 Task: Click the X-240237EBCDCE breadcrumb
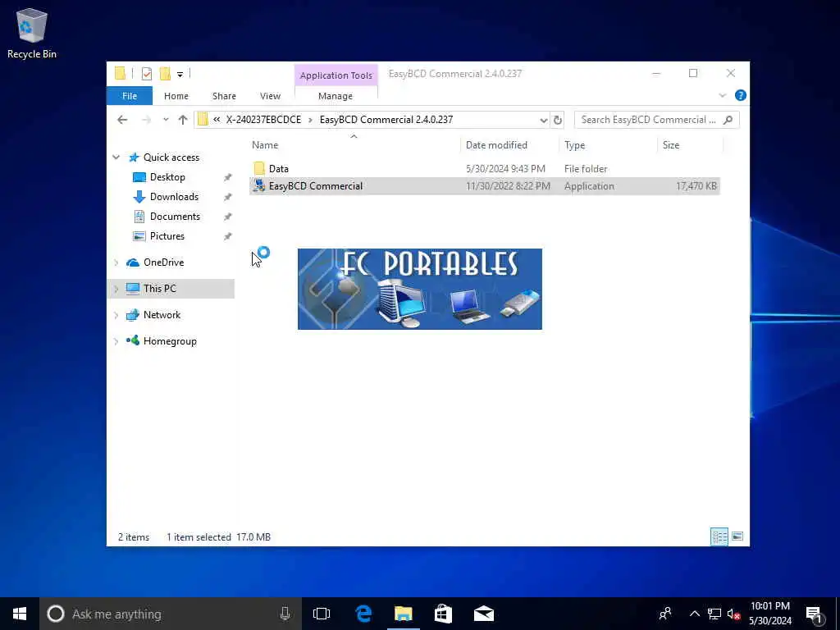pos(263,120)
